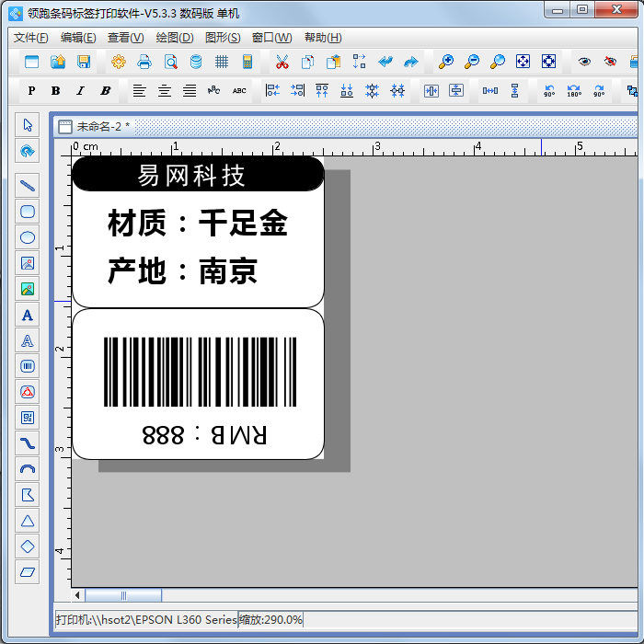644x644 pixels.
Task: Click horizontal scrollbar left arrow
Action: pyautogui.click(x=77, y=595)
